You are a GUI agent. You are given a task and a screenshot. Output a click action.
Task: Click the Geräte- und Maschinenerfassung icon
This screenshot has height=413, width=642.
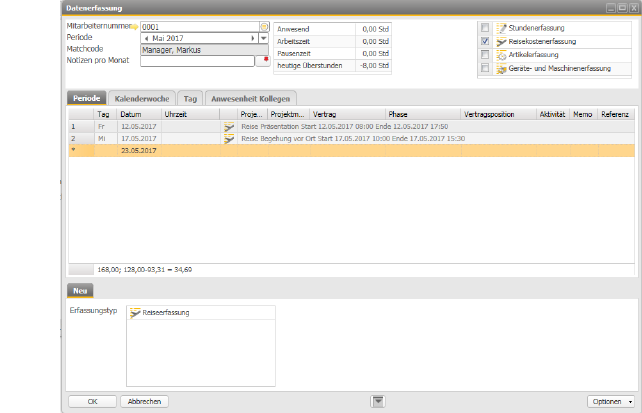(501, 68)
